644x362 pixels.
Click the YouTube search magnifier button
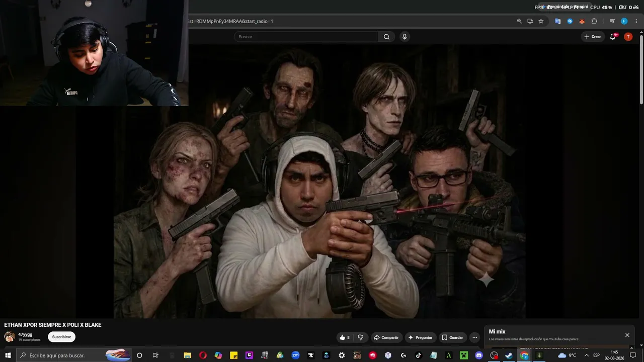[386, 37]
